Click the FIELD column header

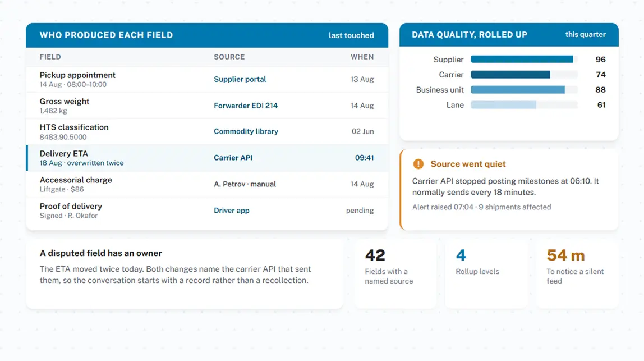coord(50,57)
